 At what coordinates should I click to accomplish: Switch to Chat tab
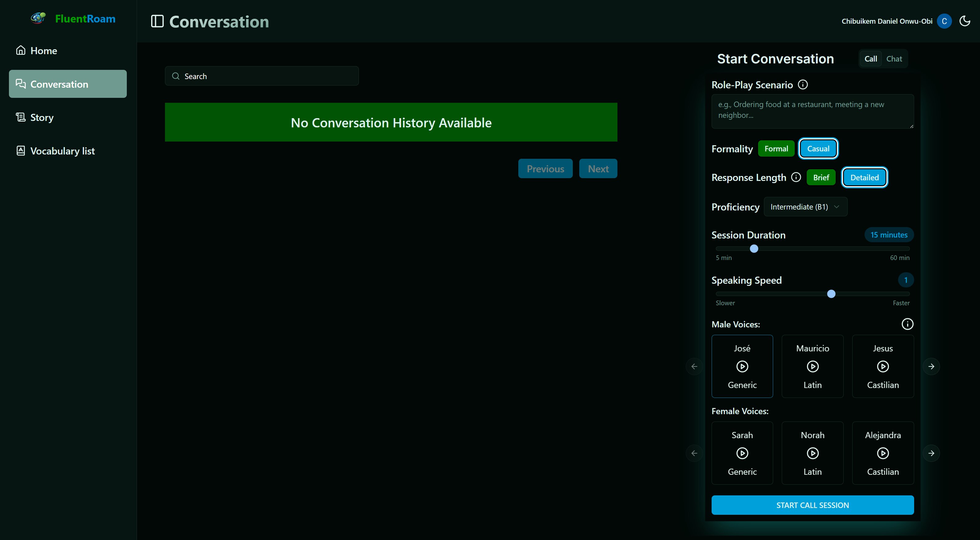(894, 59)
